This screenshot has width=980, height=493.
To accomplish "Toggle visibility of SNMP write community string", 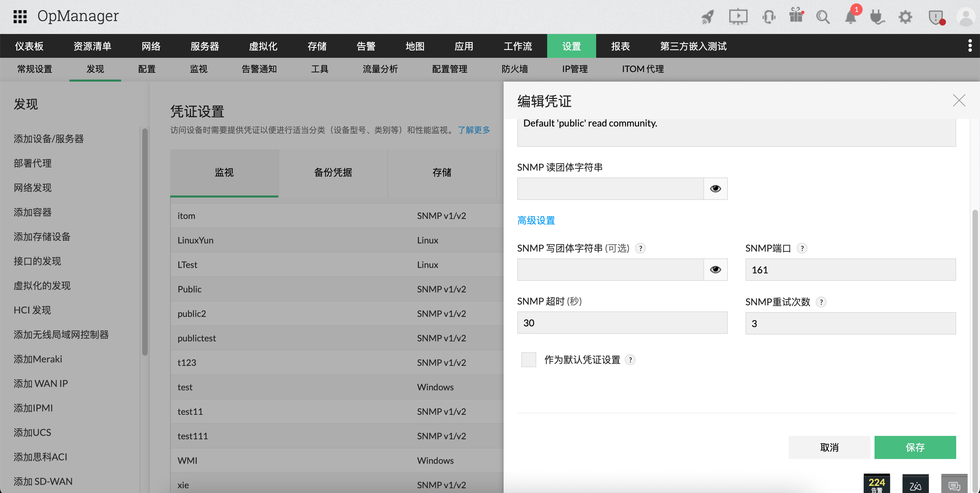I will [716, 269].
